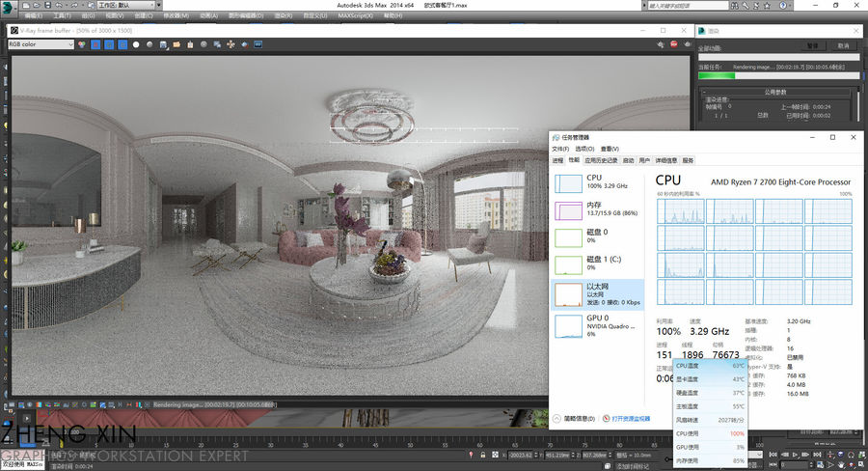Image resolution: width=868 pixels, height=471 pixels.
Task: Load image with frame buffer folder icon
Action: 176,44
